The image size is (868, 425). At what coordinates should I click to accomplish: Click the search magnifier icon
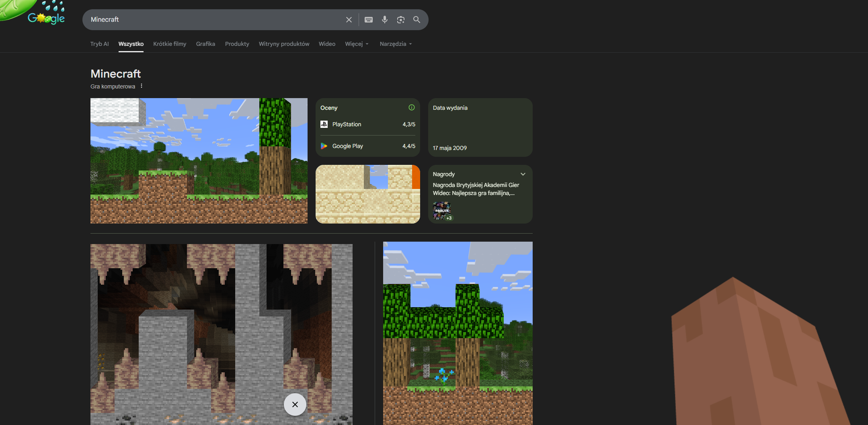tap(417, 19)
